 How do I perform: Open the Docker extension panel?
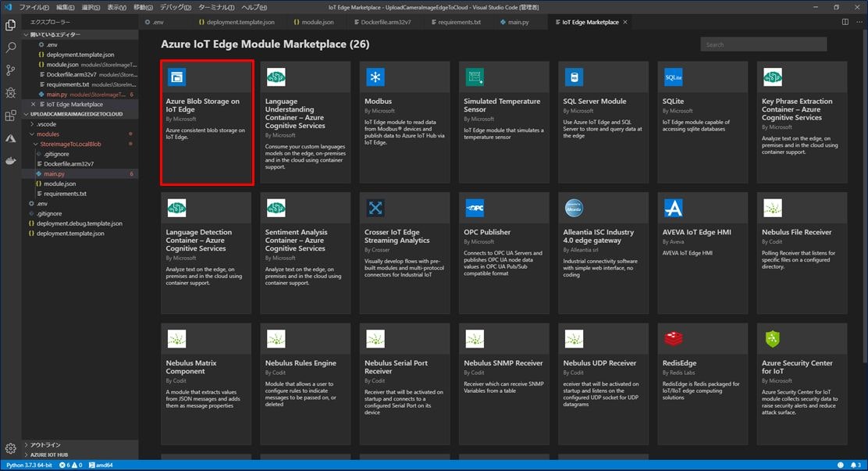point(10,162)
